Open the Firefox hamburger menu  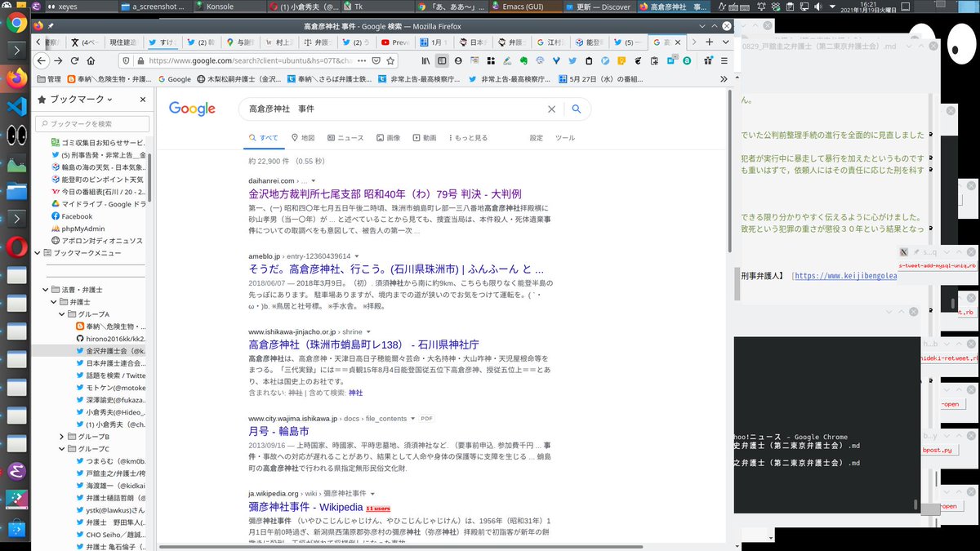(x=724, y=60)
